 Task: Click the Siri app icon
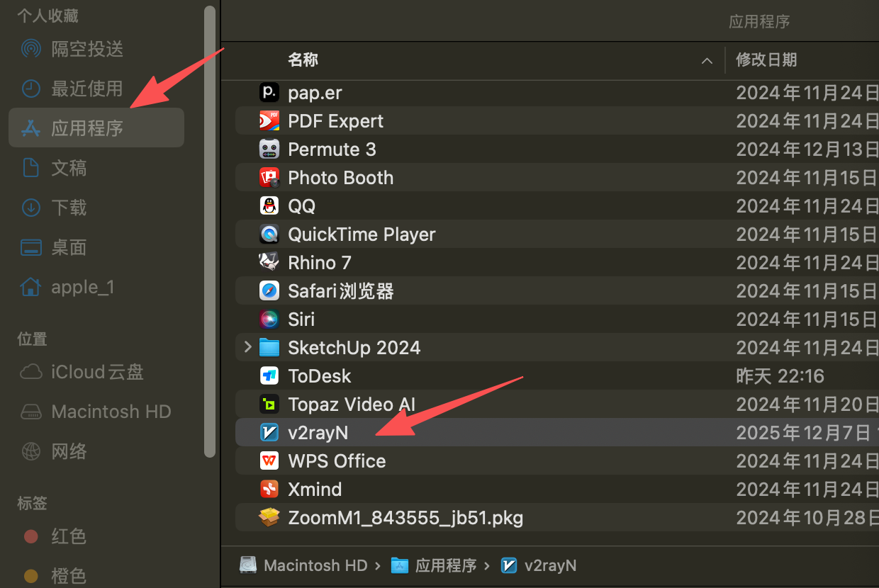269,319
